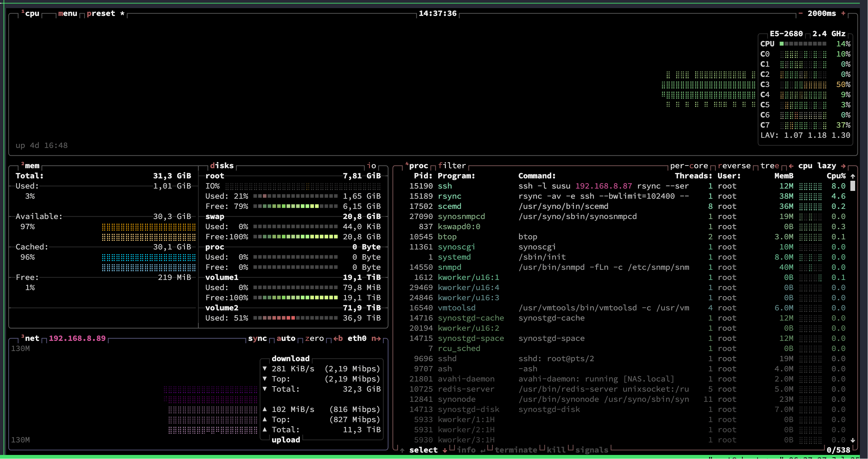Click the C3 core 50% usage row
Image resolution: width=868 pixels, height=459 pixels.
[805, 85]
